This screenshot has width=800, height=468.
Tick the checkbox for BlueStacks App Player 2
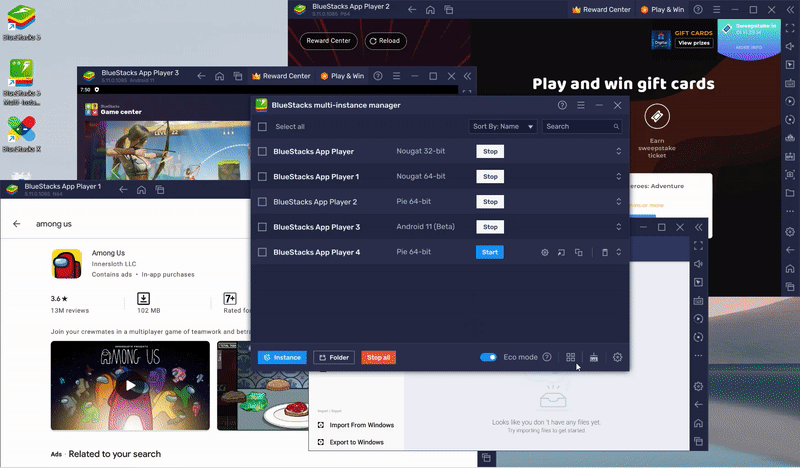click(263, 202)
